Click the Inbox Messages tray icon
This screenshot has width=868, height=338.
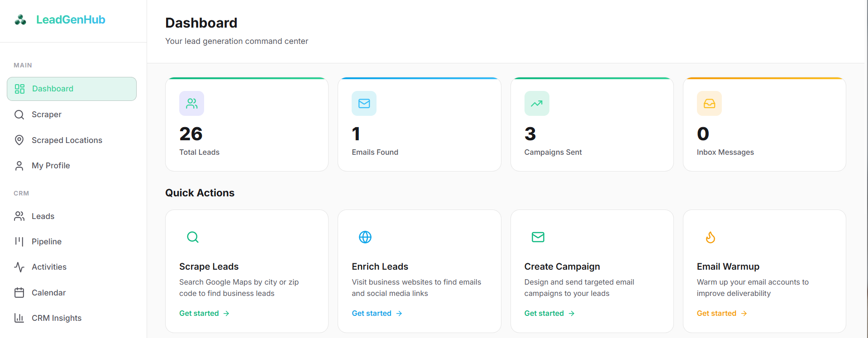point(709,104)
